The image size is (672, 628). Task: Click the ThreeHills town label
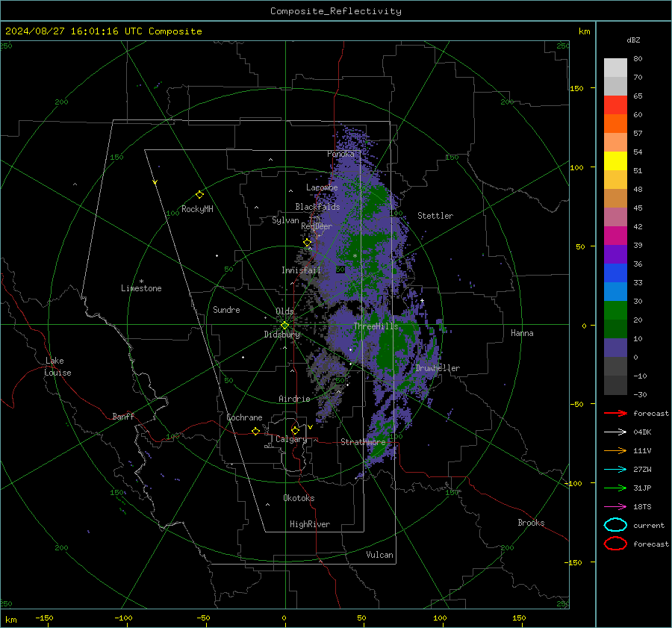pyautogui.click(x=376, y=326)
